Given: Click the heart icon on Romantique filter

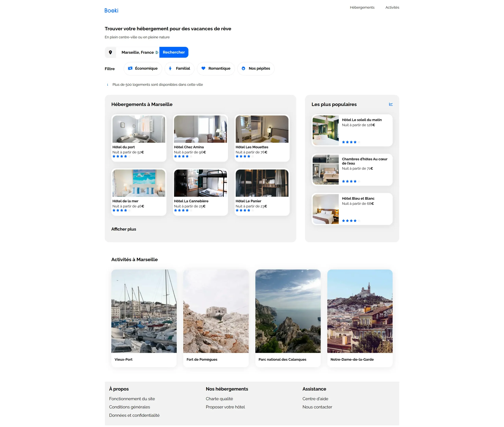Looking at the screenshot, I should click(203, 68).
